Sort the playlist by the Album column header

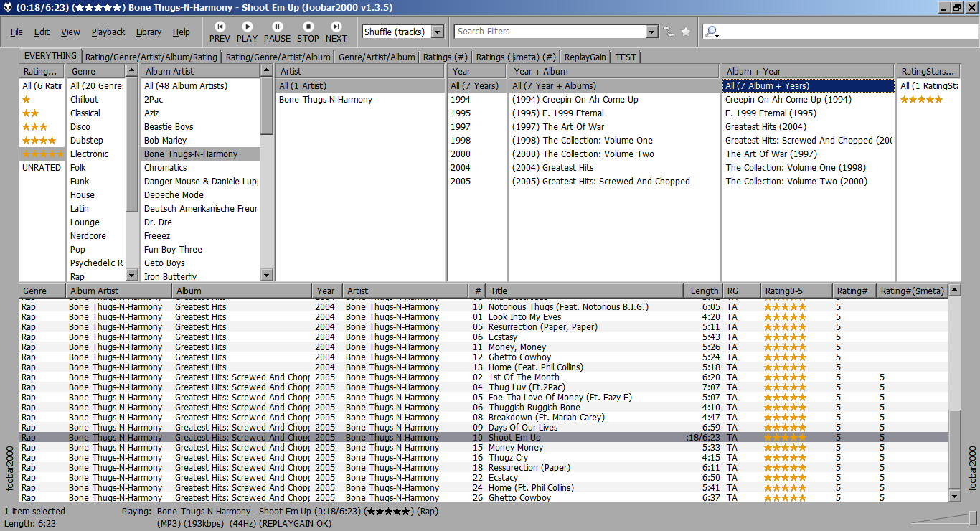pyautogui.click(x=242, y=291)
